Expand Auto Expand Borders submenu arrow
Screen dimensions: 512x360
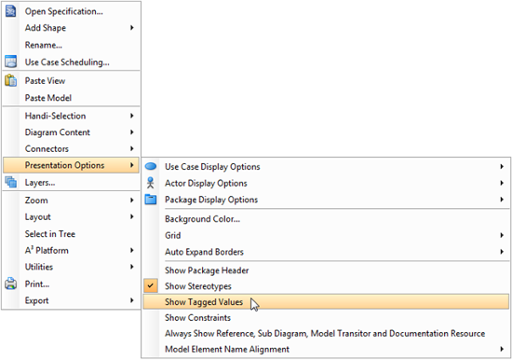click(502, 252)
